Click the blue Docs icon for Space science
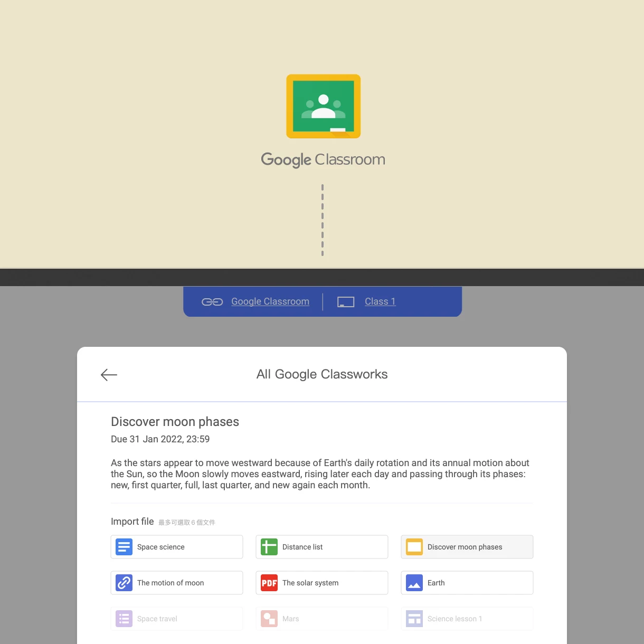This screenshot has width=644, height=644. tap(124, 547)
